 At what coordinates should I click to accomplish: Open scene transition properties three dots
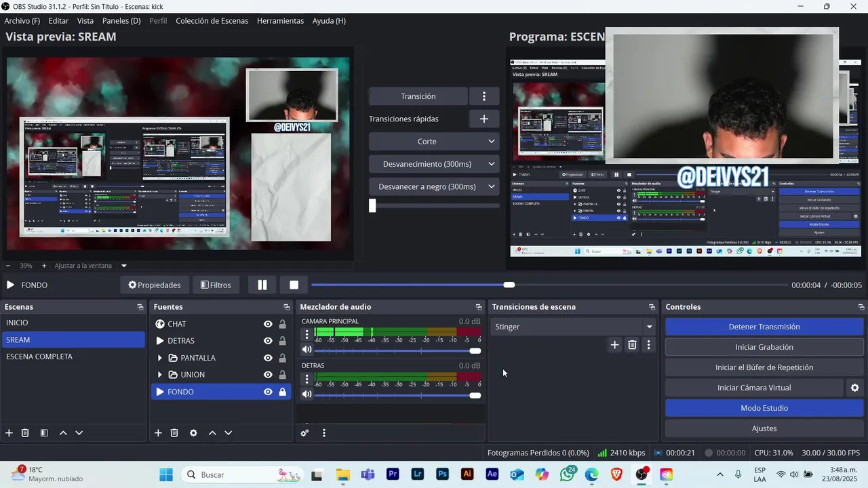click(x=649, y=345)
